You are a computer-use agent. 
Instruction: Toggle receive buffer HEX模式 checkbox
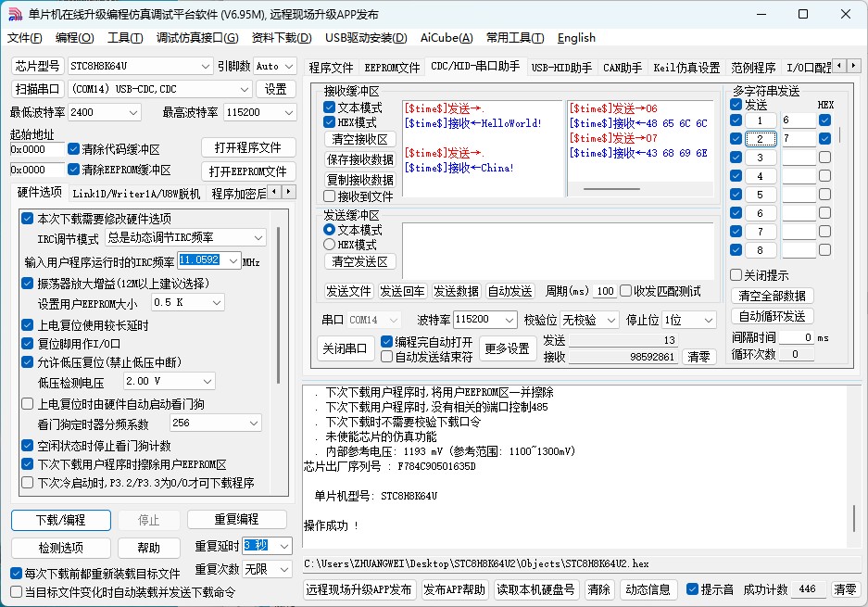tap(330, 121)
